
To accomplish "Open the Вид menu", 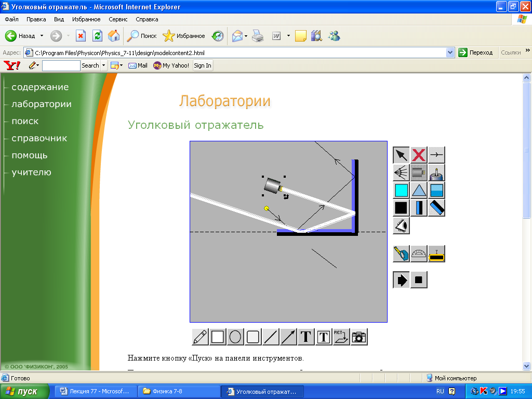I will pyautogui.click(x=59, y=19).
